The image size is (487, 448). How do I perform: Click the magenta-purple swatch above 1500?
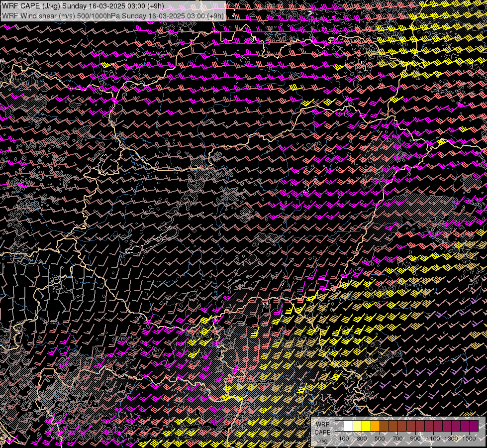tap(474, 426)
